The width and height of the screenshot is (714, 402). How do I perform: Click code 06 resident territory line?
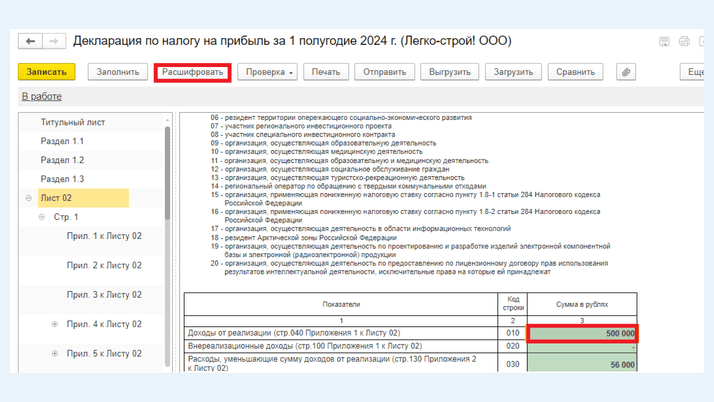click(x=341, y=117)
